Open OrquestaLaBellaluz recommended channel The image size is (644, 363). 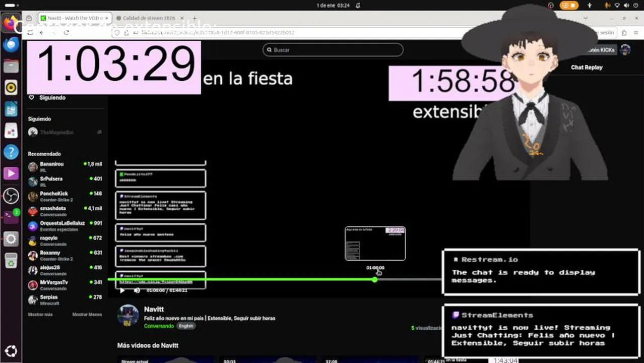pyautogui.click(x=65, y=226)
